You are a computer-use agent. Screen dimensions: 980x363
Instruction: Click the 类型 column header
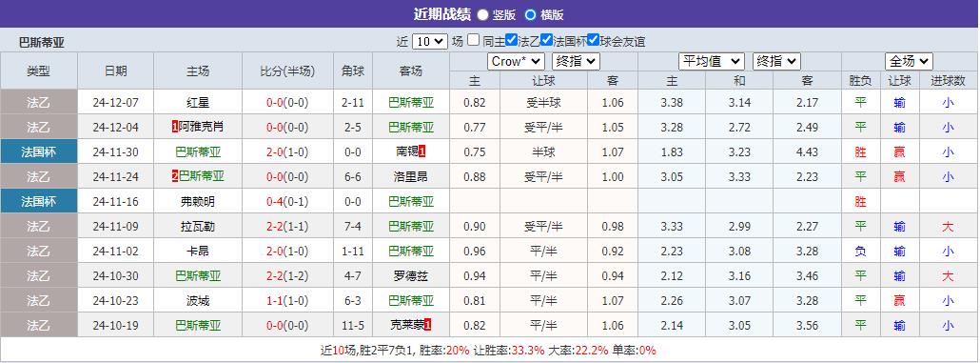(x=39, y=71)
